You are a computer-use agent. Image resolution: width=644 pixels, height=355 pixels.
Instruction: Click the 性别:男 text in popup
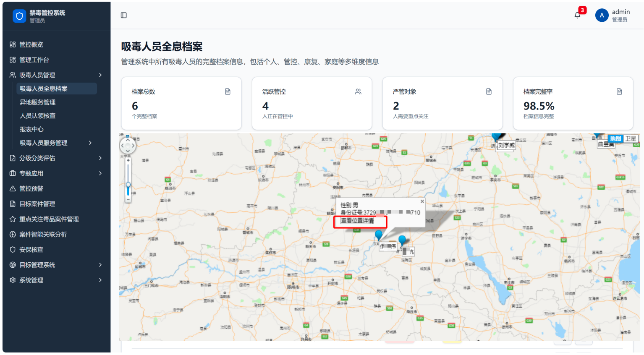[349, 205]
